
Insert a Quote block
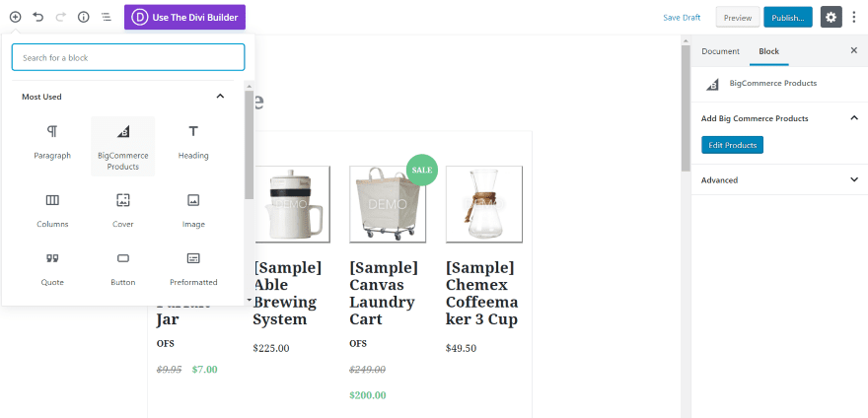(52, 268)
